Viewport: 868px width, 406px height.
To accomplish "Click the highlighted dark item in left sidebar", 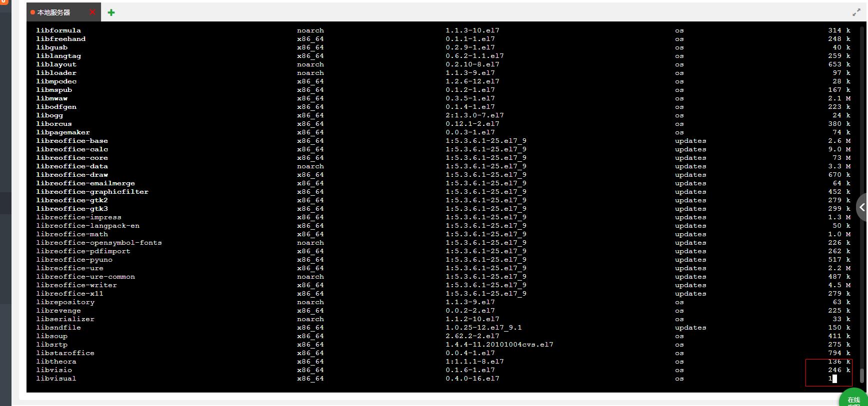I will click(x=5, y=203).
